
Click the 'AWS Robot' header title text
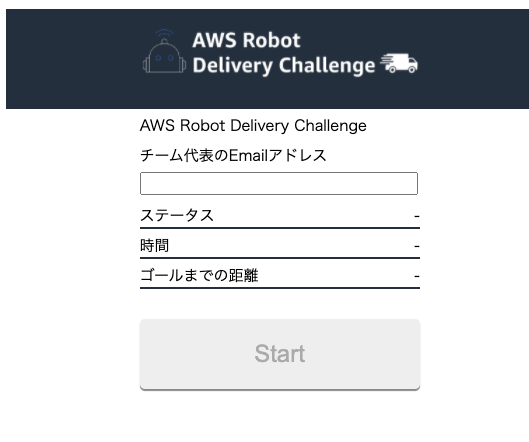[x=246, y=40]
